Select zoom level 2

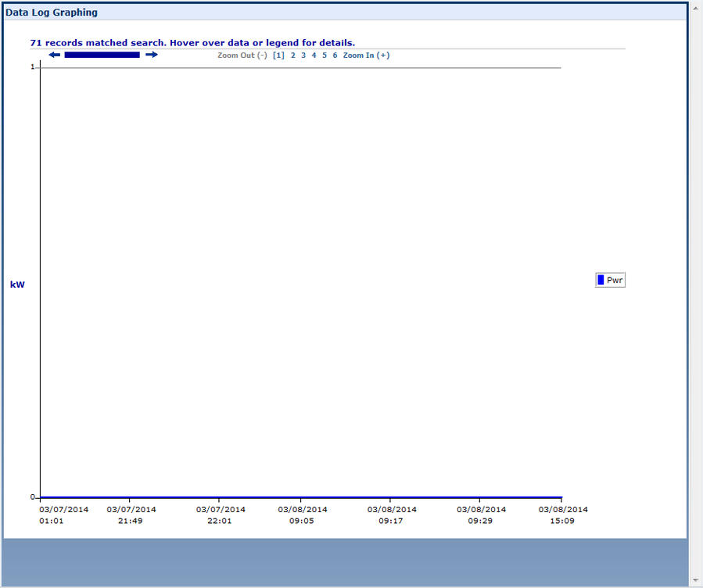(x=293, y=56)
